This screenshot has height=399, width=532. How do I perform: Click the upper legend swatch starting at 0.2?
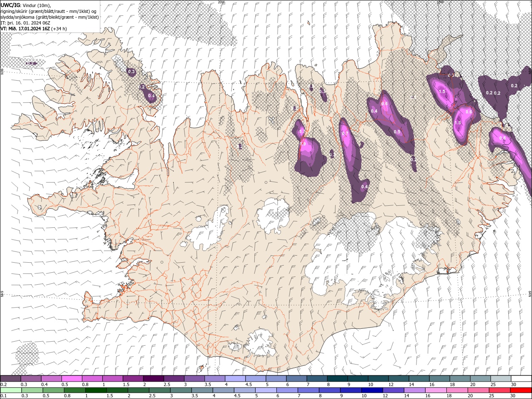10,379
